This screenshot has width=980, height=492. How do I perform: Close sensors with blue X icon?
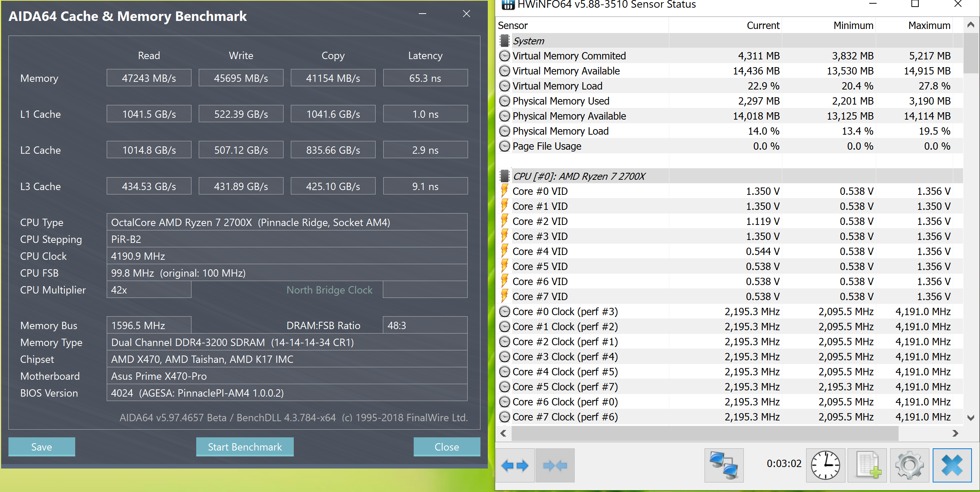coord(952,465)
